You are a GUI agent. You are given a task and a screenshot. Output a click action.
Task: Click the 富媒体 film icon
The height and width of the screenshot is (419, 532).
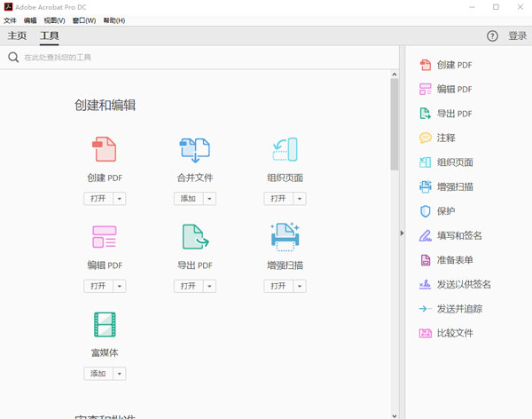105,325
